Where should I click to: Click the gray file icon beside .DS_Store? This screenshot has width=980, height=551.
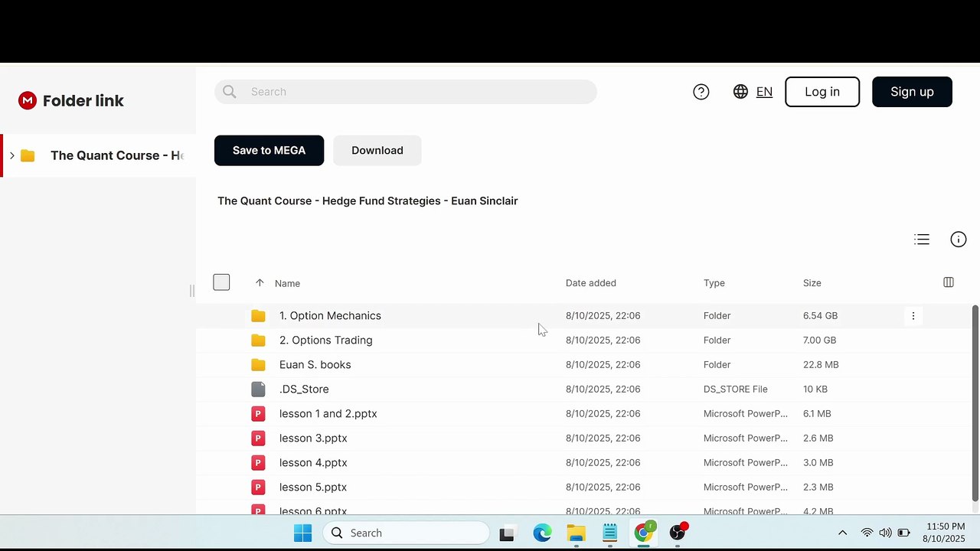[x=258, y=389]
